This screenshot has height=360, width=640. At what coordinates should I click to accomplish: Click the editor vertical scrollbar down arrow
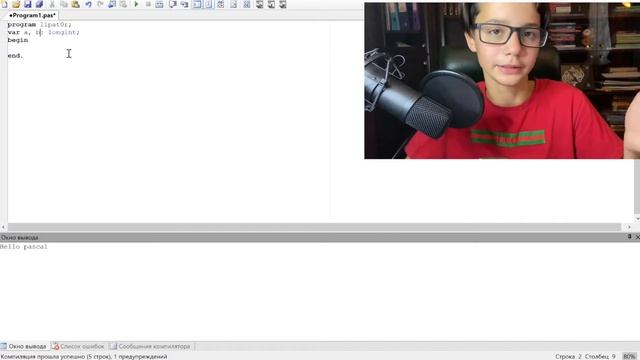(x=637, y=219)
